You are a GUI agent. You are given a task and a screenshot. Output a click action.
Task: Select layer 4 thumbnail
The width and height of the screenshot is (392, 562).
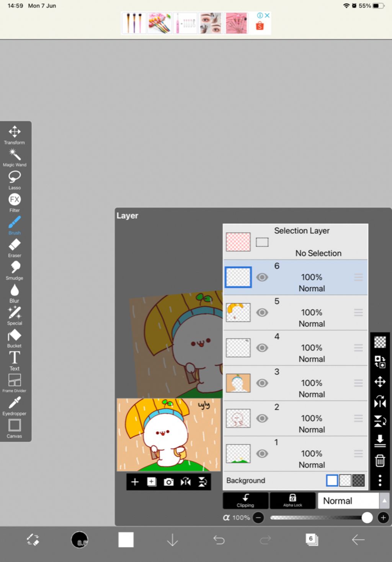click(238, 347)
